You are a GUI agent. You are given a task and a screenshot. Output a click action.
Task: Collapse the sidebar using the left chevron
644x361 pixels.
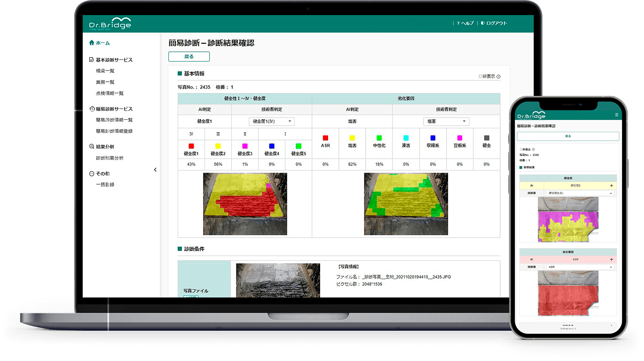coord(155,170)
